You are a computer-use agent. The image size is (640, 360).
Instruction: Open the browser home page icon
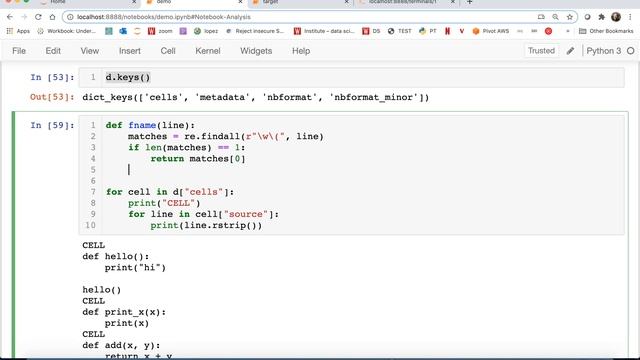click(x=52, y=17)
